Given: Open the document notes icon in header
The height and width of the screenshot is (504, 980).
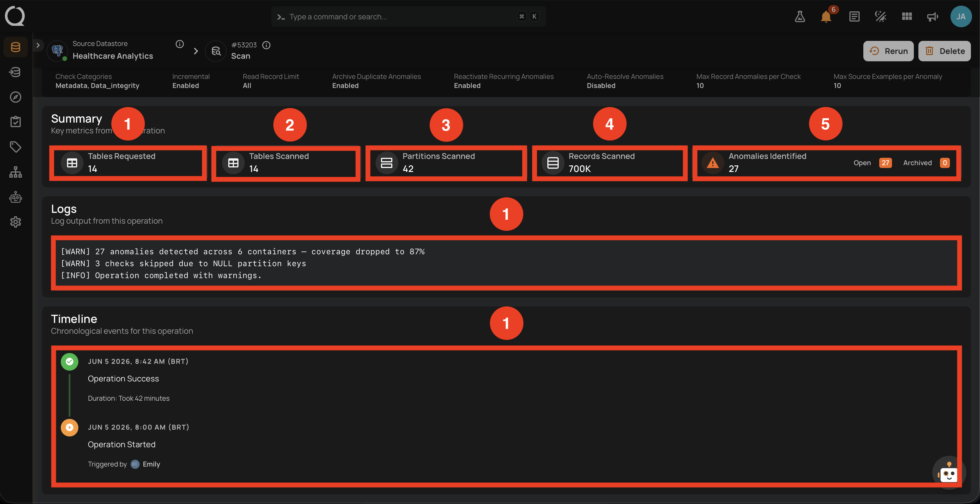Looking at the screenshot, I should [854, 16].
